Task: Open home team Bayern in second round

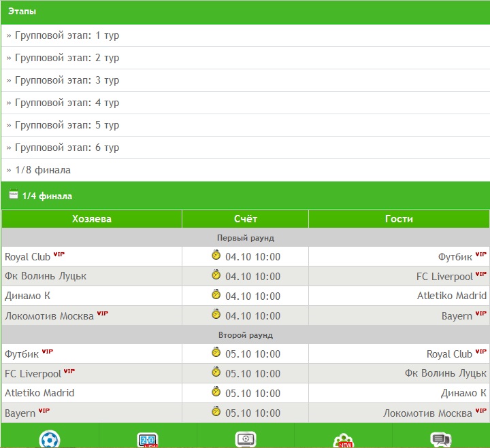Action: (x=20, y=413)
